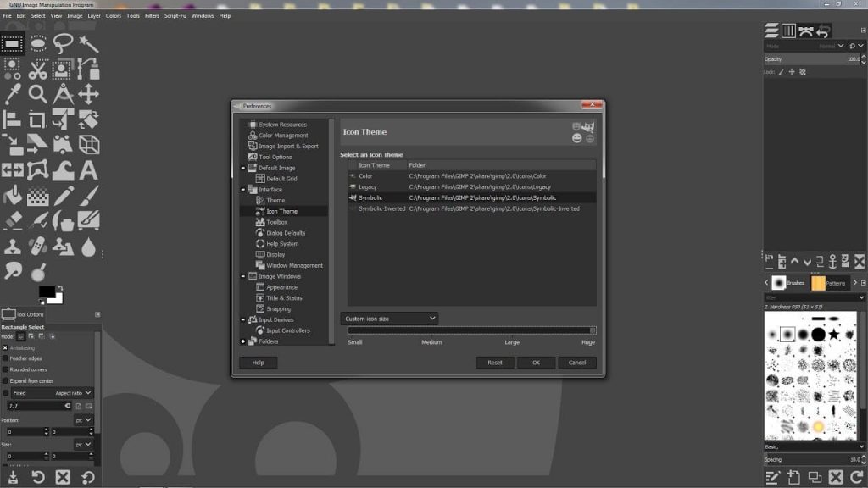Select the Symbolic-Inverted icon theme row
The width and height of the screenshot is (868, 488).
tap(471, 208)
